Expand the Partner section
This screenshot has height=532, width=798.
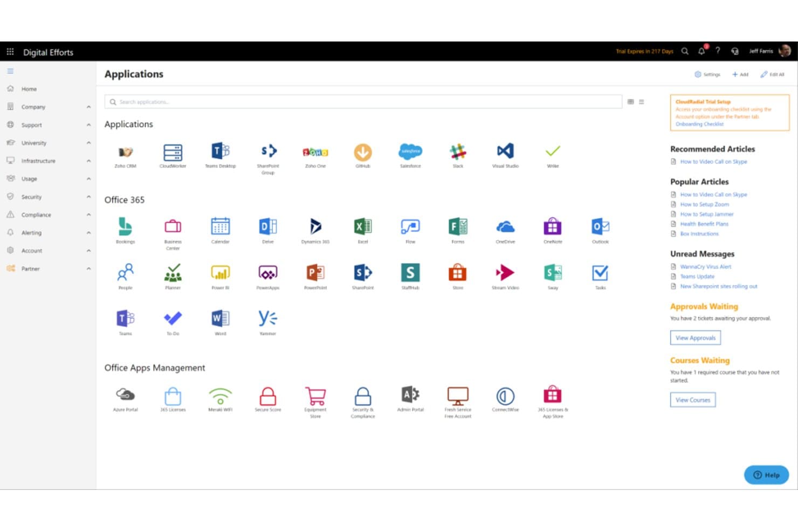click(x=49, y=268)
